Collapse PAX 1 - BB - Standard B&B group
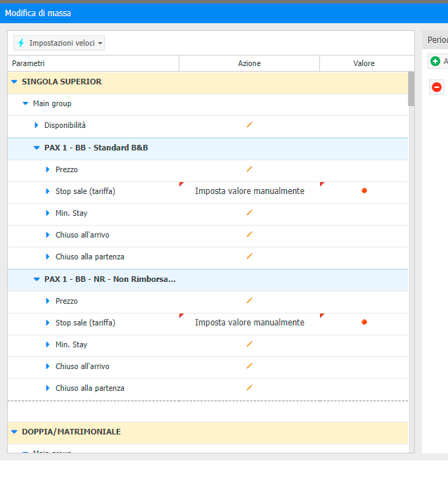 (37, 148)
